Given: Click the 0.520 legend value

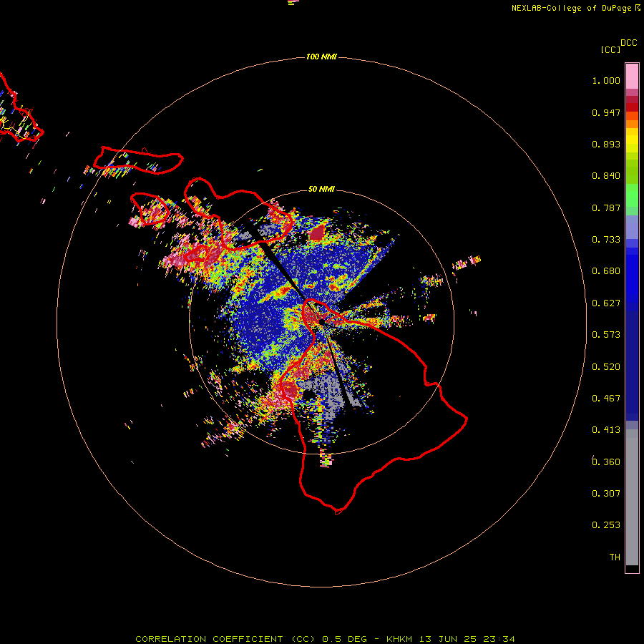Looking at the screenshot, I should 606,367.
